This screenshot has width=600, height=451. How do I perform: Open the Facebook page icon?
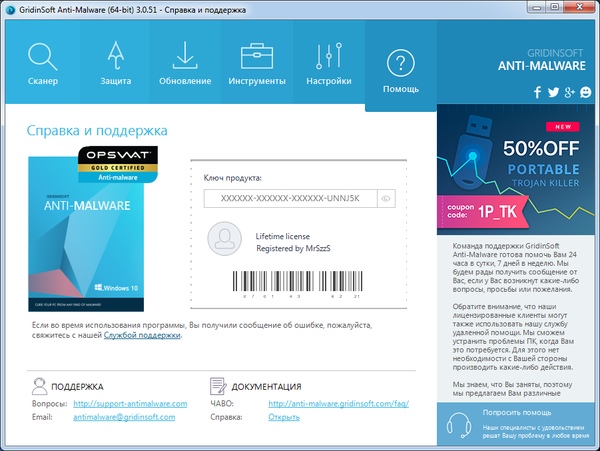537,93
